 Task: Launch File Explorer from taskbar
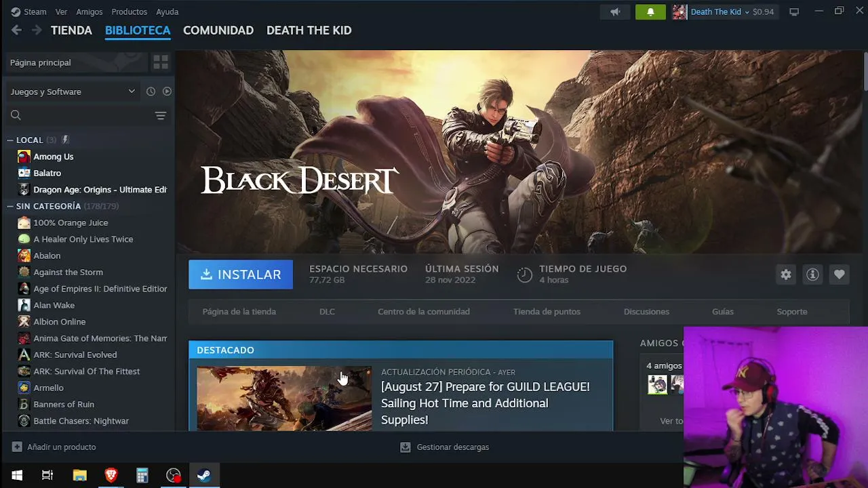coord(79,476)
